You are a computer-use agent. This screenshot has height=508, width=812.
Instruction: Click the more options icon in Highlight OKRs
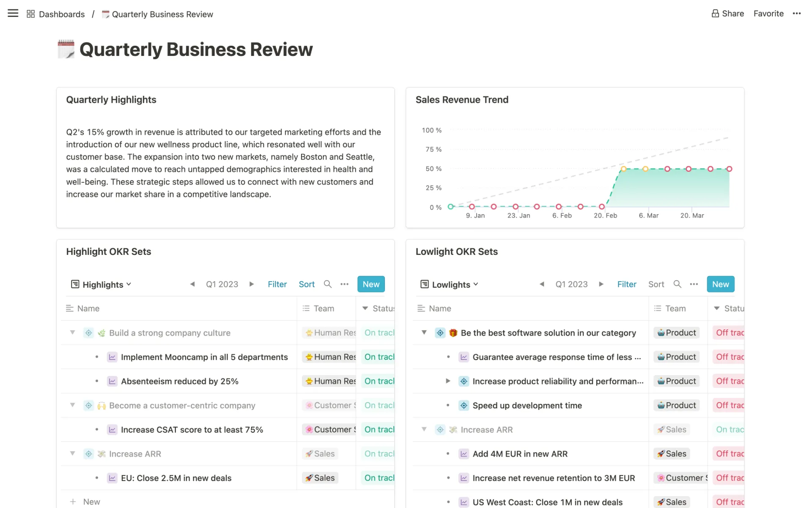[345, 284]
